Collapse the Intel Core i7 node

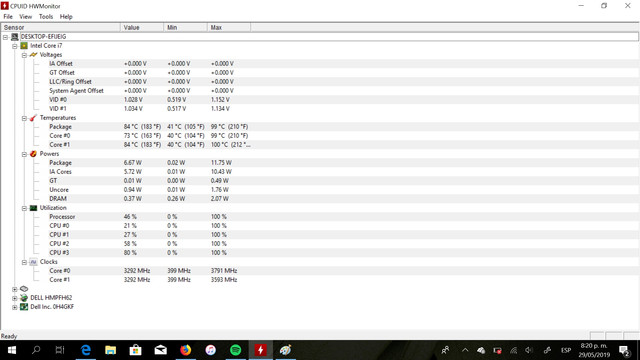click(15, 46)
